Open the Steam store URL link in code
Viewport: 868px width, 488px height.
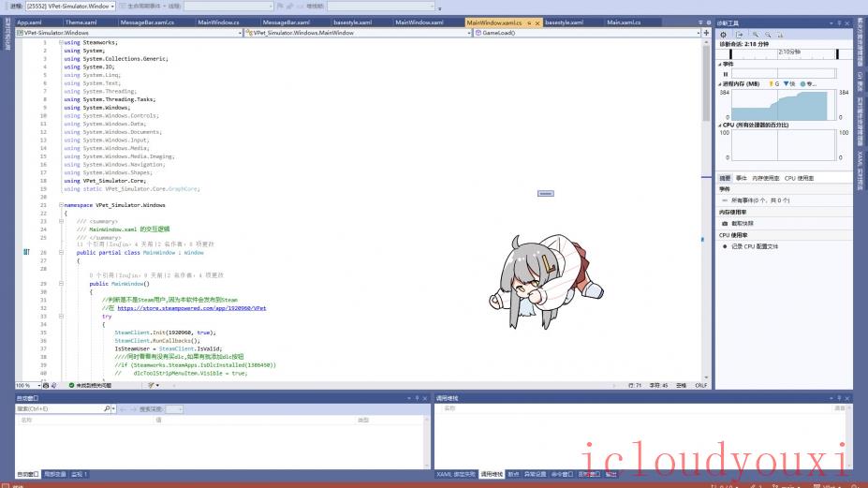click(192, 308)
